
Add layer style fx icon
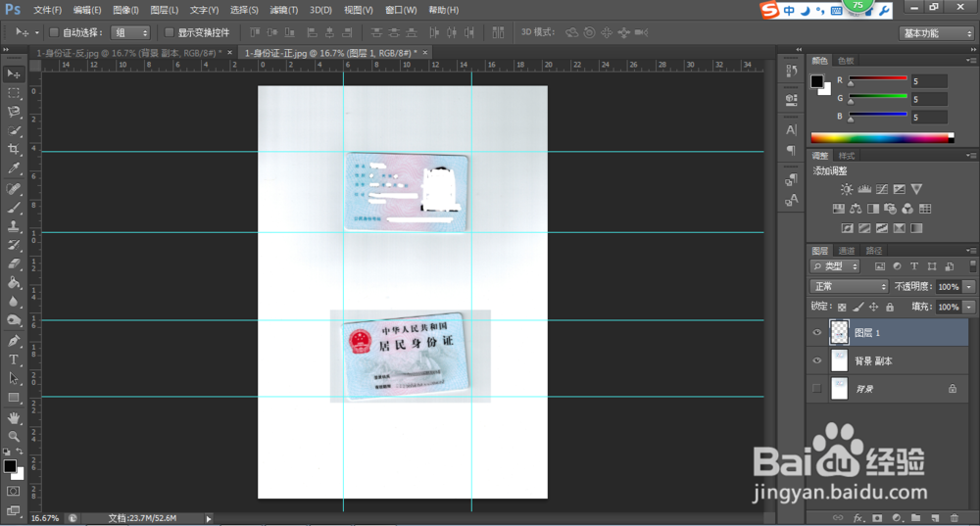(x=858, y=518)
